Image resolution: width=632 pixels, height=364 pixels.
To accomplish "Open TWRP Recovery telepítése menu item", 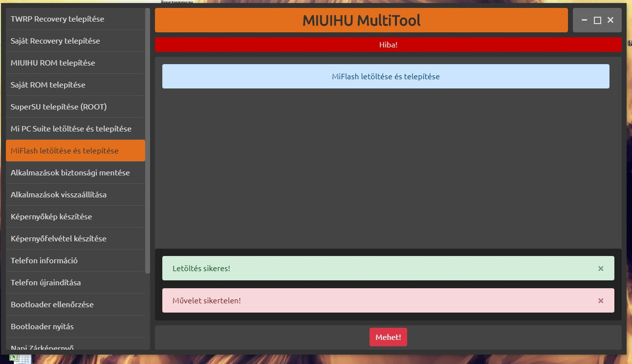I will pyautogui.click(x=76, y=19).
